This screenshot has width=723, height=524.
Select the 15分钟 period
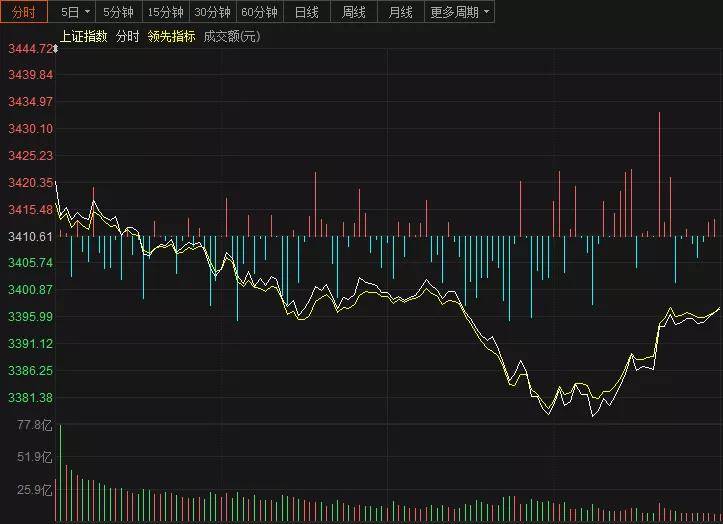pyautogui.click(x=165, y=12)
